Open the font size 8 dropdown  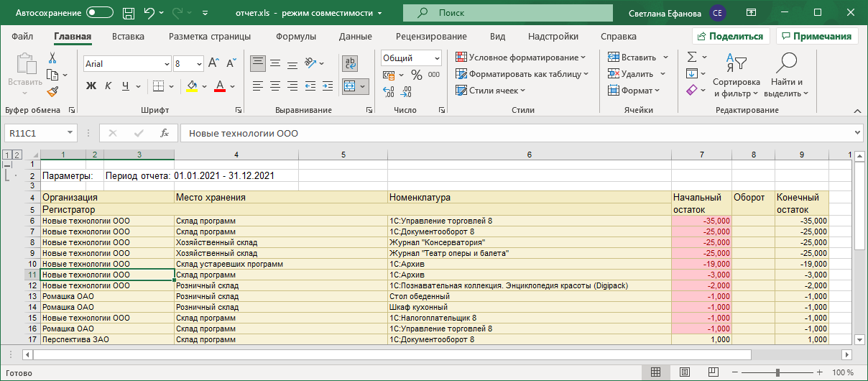pos(198,64)
